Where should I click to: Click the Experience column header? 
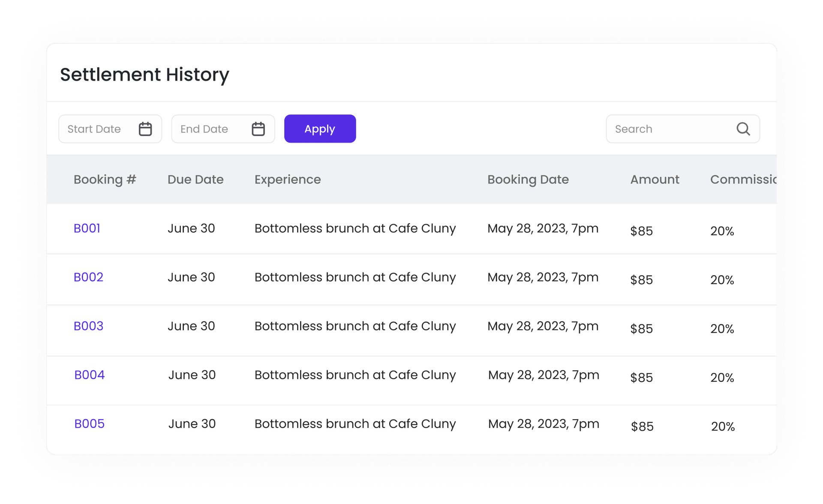coord(288,180)
